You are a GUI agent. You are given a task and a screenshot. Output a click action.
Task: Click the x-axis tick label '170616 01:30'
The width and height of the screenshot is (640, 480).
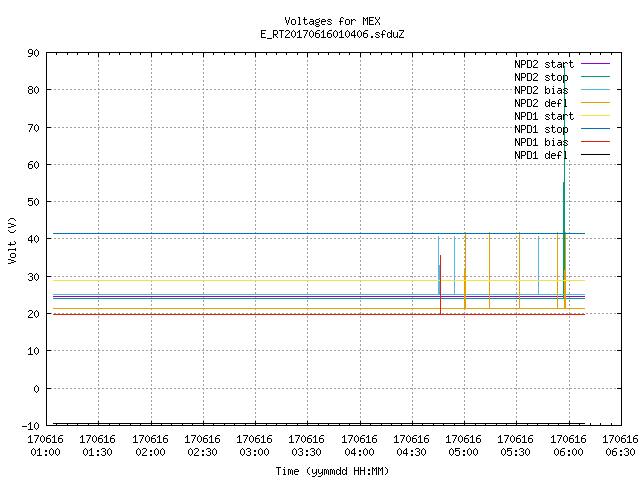(x=98, y=446)
